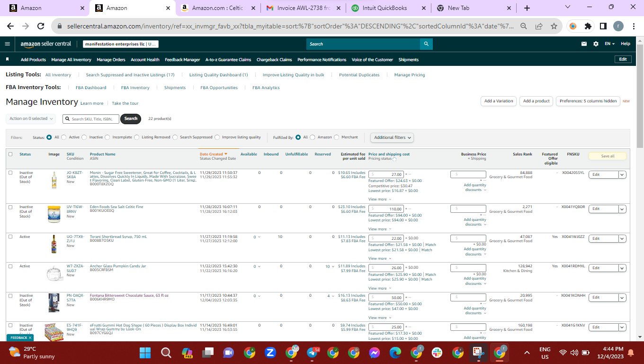Viewport: 644px width, 364px height.
Task: Click the share page icon in address bar
Action: pos(539,27)
